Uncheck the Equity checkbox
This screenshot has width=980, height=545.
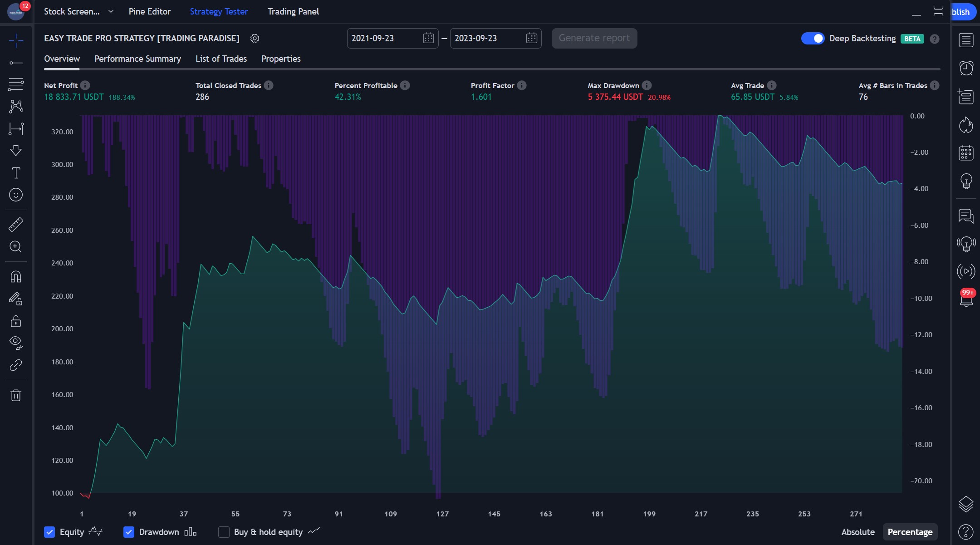[49, 532]
